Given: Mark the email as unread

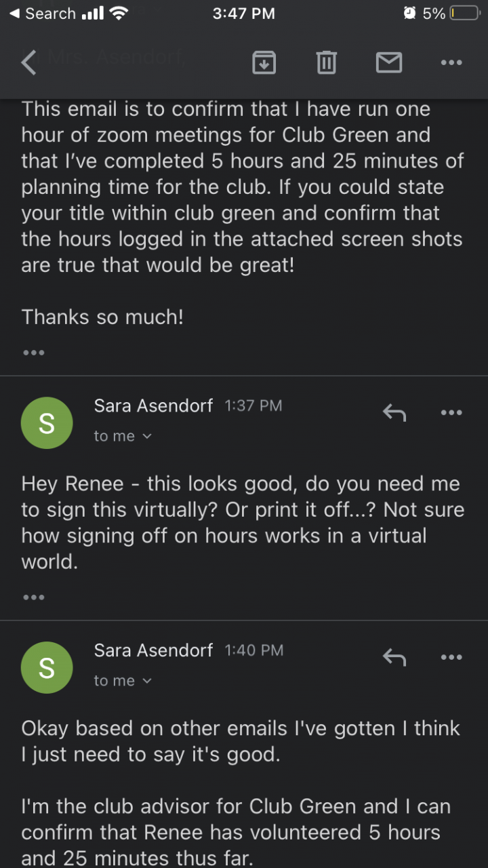Looking at the screenshot, I should 389,63.
